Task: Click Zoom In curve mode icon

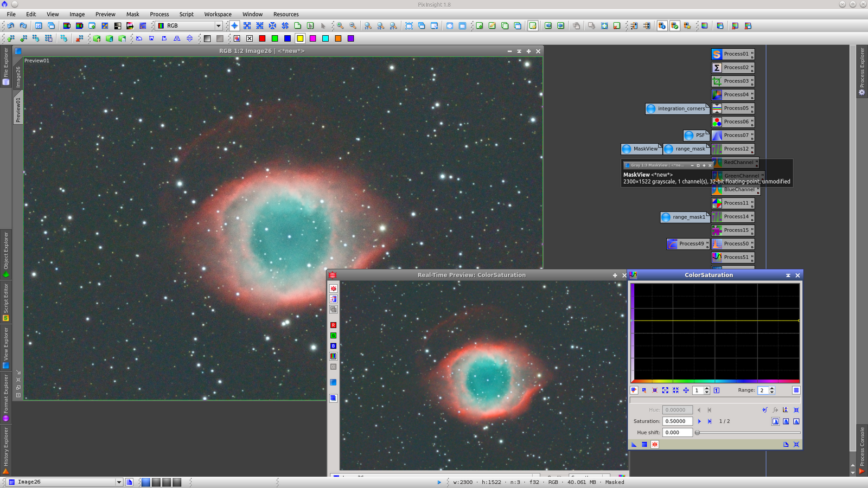Action: [x=665, y=390]
